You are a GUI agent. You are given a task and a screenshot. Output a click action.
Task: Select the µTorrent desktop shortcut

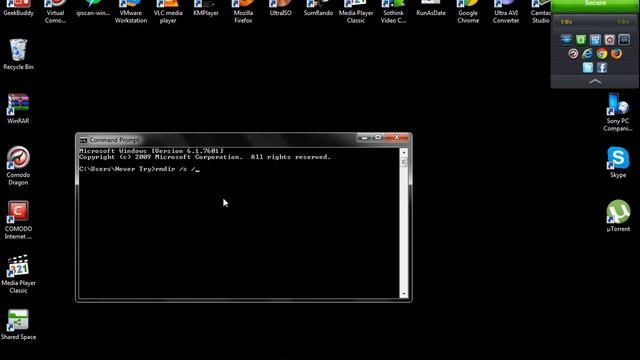click(x=618, y=216)
